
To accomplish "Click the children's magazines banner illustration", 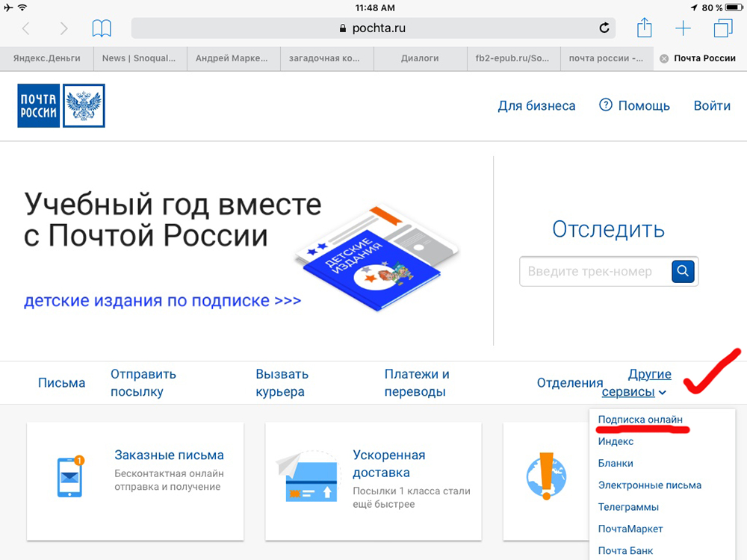I will (x=376, y=257).
